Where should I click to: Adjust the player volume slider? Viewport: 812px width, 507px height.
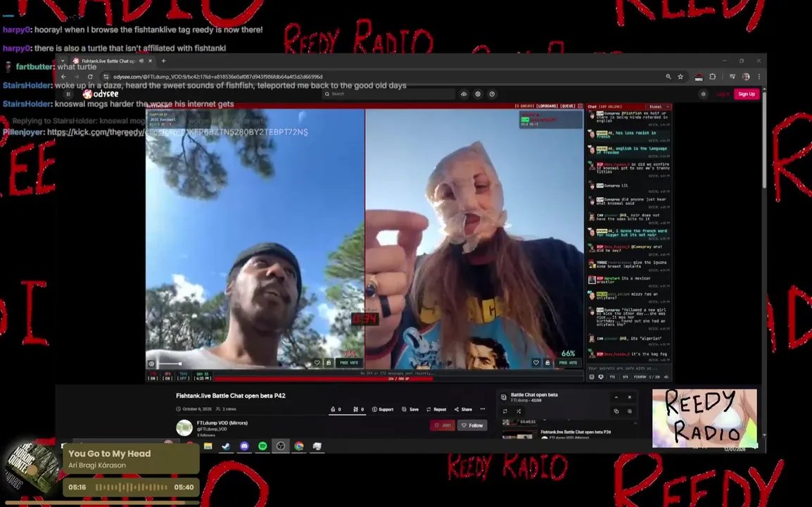pos(170,364)
